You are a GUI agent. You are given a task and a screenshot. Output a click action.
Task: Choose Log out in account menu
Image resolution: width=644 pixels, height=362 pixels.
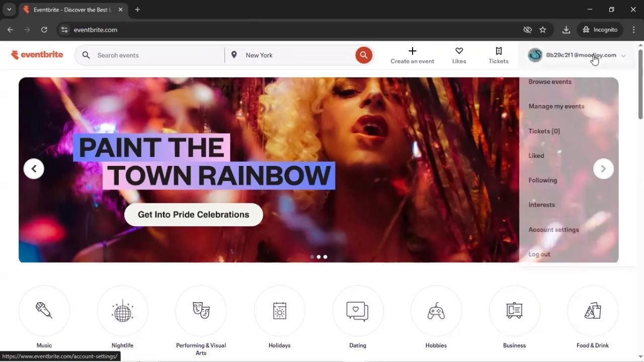[539, 254]
